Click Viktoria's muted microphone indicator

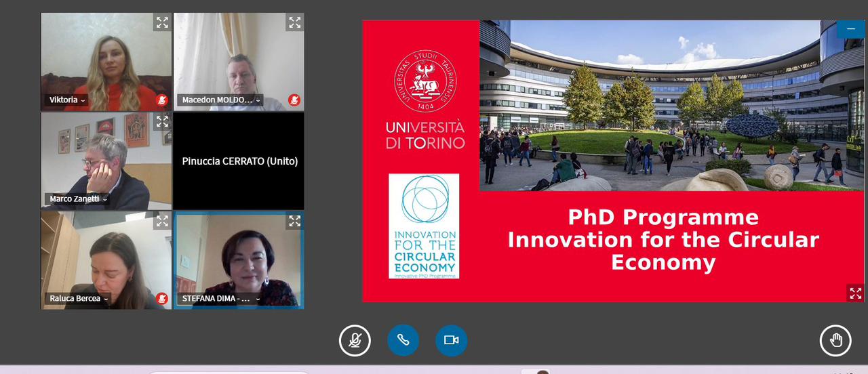coord(161,100)
